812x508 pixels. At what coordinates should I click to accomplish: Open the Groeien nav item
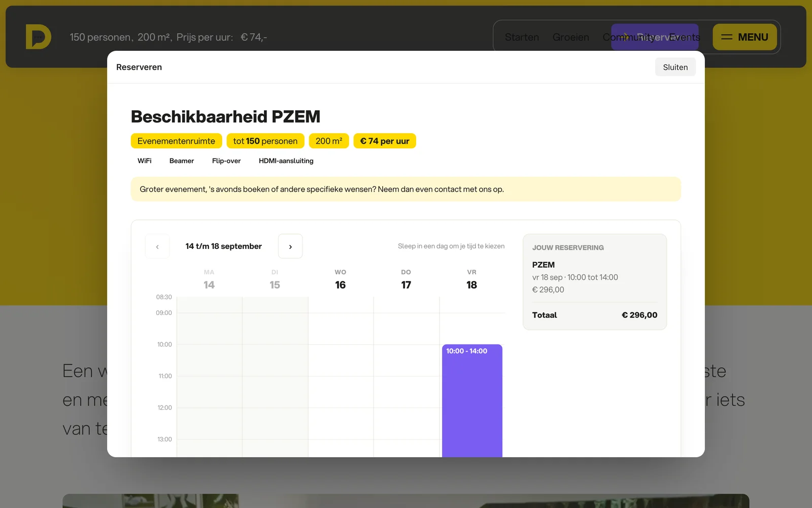(571, 37)
